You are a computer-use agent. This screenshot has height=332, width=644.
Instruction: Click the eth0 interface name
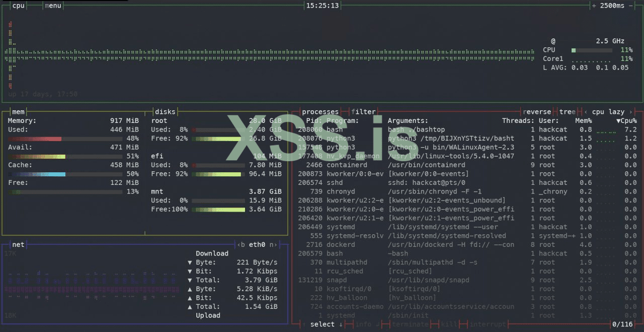pyautogui.click(x=257, y=245)
